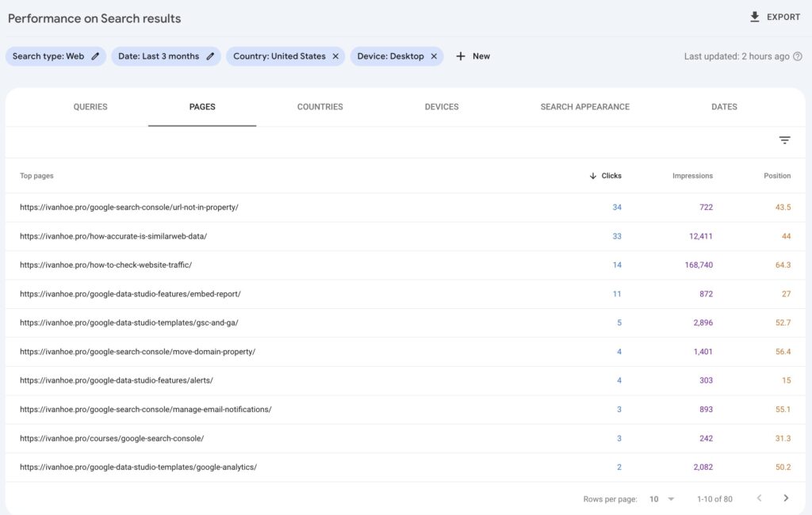Expand the Rows per page dropdown
Screen dimensions: 812x515
pyautogui.click(x=662, y=498)
